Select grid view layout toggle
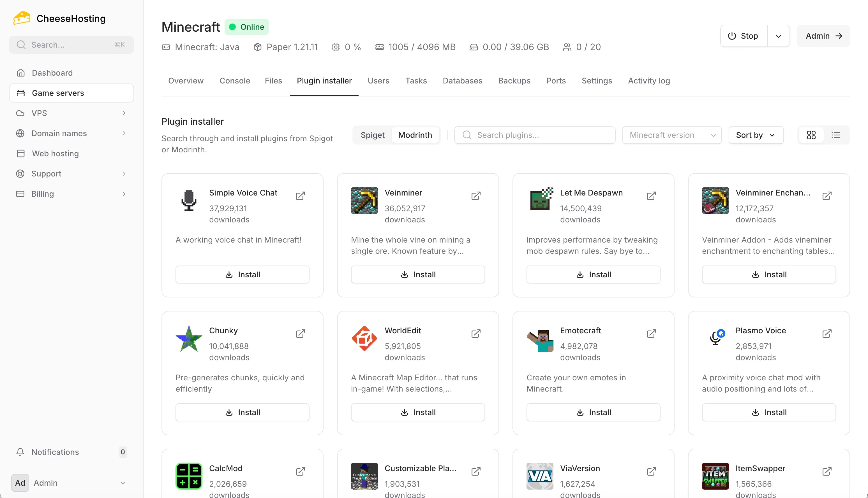The width and height of the screenshot is (868, 498). (x=811, y=135)
